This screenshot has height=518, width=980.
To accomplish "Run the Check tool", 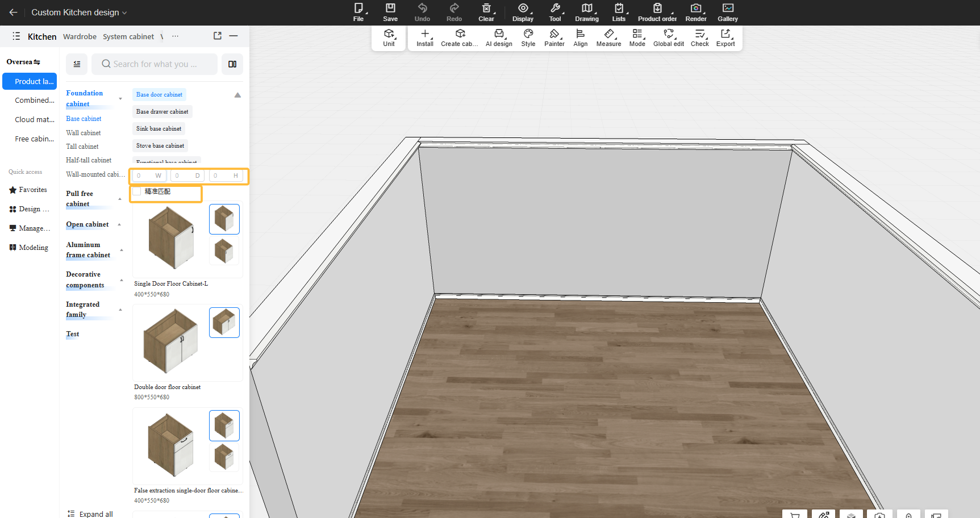I will click(700, 37).
